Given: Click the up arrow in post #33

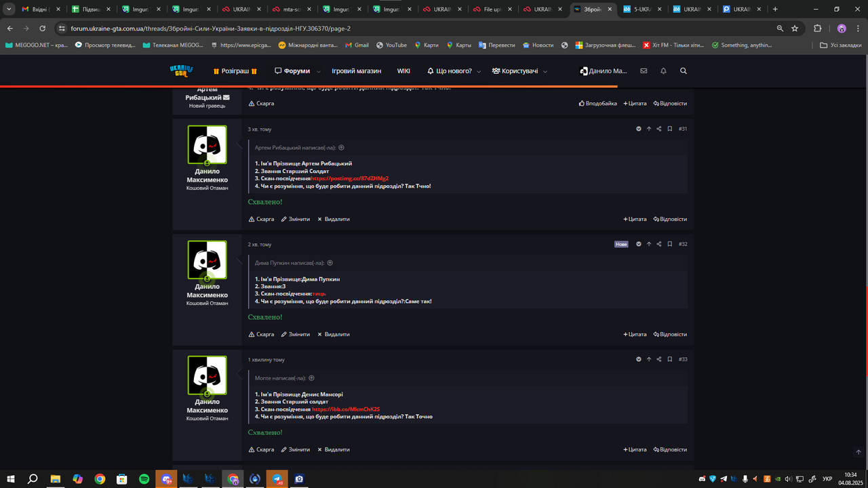Looking at the screenshot, I should click(649, 359).
